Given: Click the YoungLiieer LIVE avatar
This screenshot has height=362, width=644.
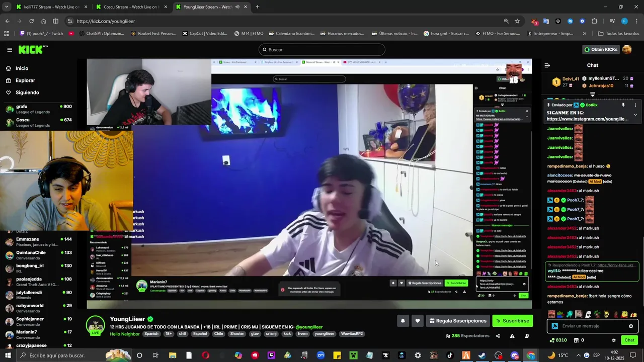Looking at the screenshot, I should [96, 326].
